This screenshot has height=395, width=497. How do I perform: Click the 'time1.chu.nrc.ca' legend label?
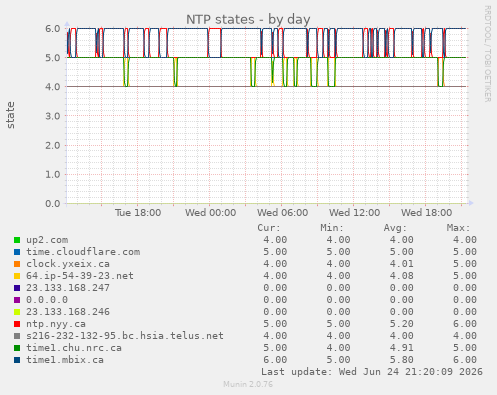[x=74, y=348]
